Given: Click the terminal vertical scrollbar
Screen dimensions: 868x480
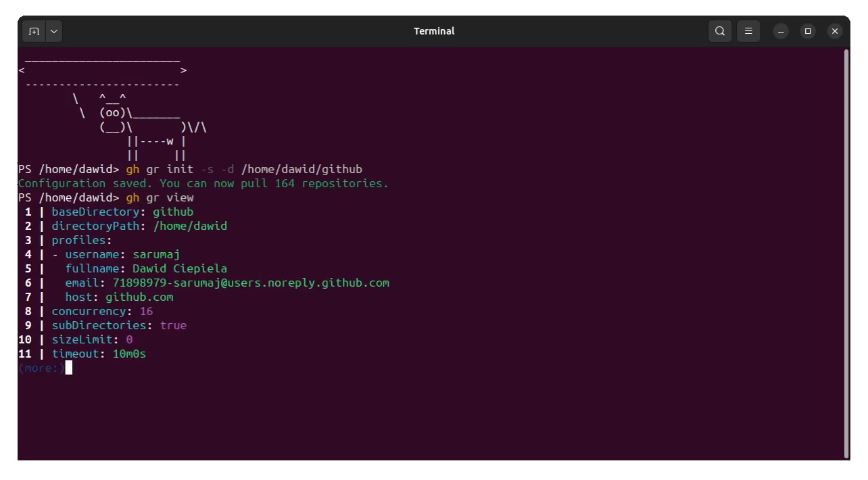Looking at the screenshot, I should [846, 254].
